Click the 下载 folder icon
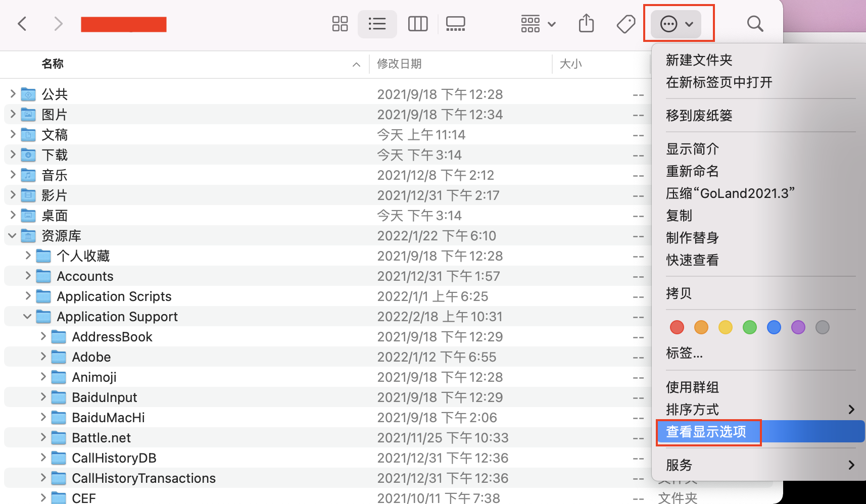866x504 pixels. pyautogui.click(x=28, y=155)
